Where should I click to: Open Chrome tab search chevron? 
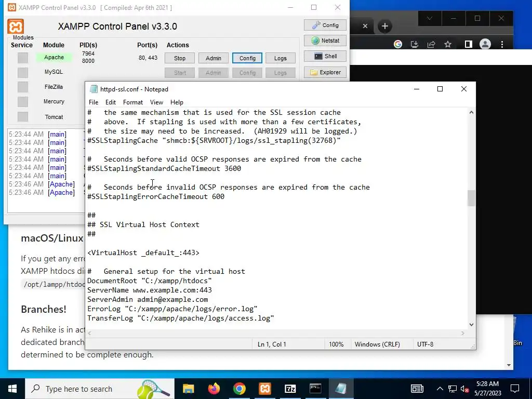point(430,18)
